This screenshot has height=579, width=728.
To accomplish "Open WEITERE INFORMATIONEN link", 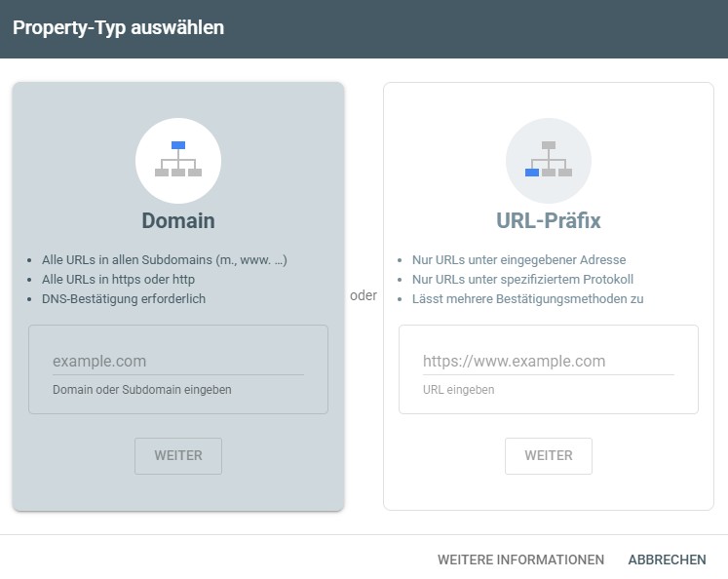I will [x=521, y=560].
